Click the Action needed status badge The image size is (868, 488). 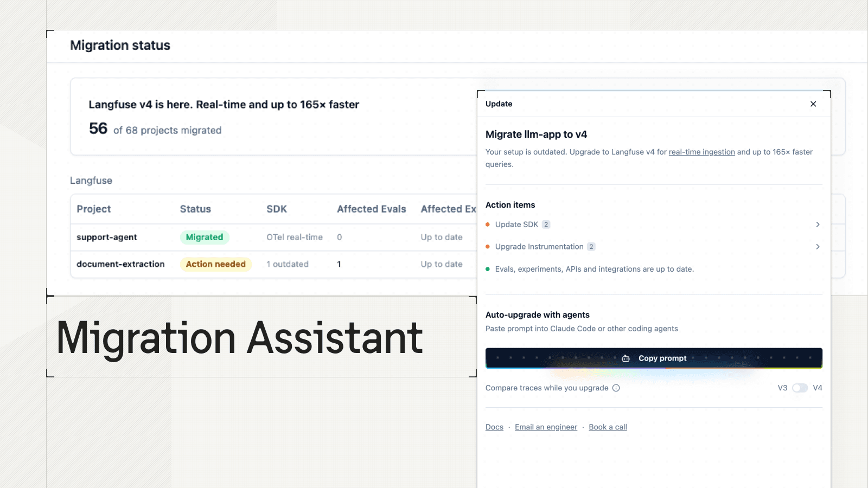[x=216, y=264]
